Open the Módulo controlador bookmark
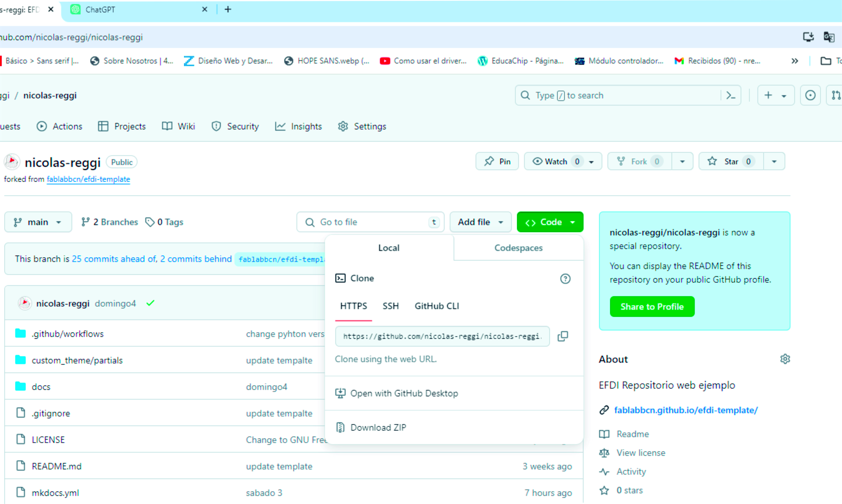 pos(619,61)
